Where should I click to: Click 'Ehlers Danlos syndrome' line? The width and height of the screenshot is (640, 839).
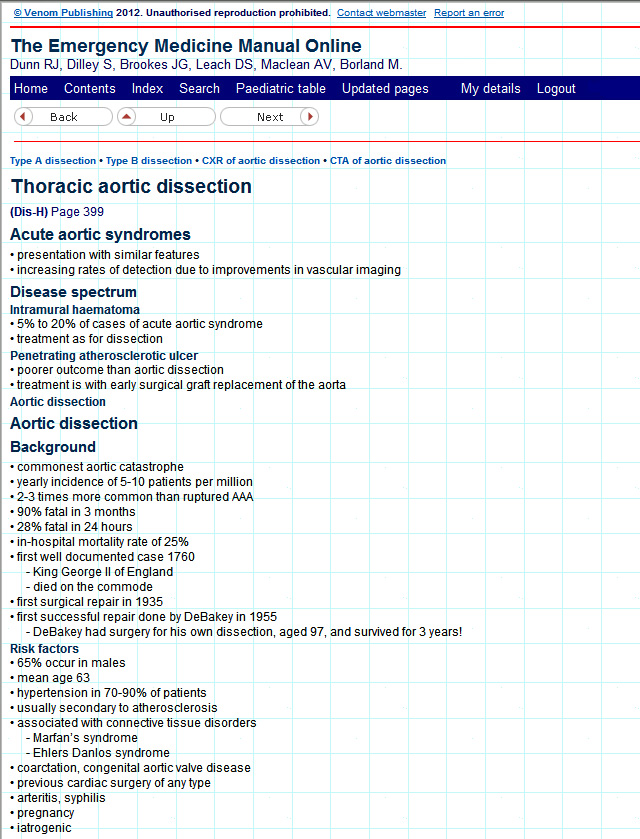point(97,752)
